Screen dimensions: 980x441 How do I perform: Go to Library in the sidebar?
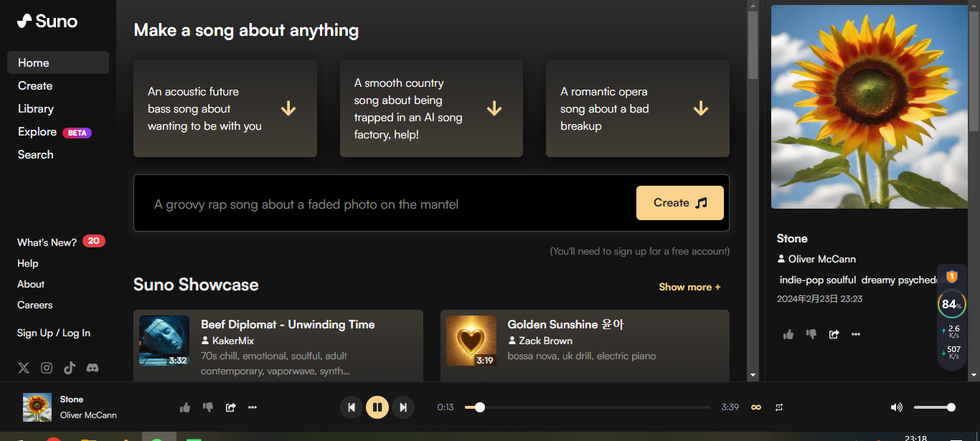tap(36, 109)
